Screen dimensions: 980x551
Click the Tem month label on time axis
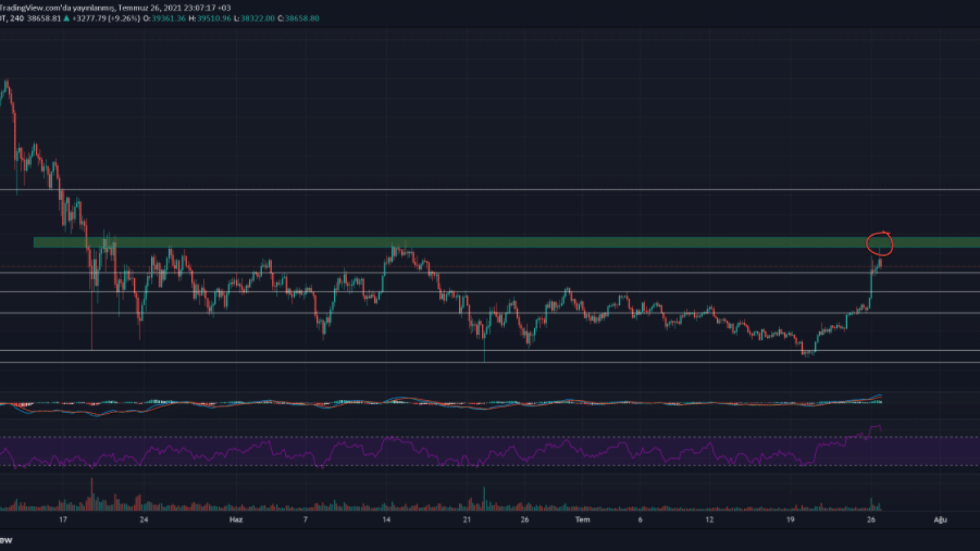pyautogui.click(x=582, y=519)
